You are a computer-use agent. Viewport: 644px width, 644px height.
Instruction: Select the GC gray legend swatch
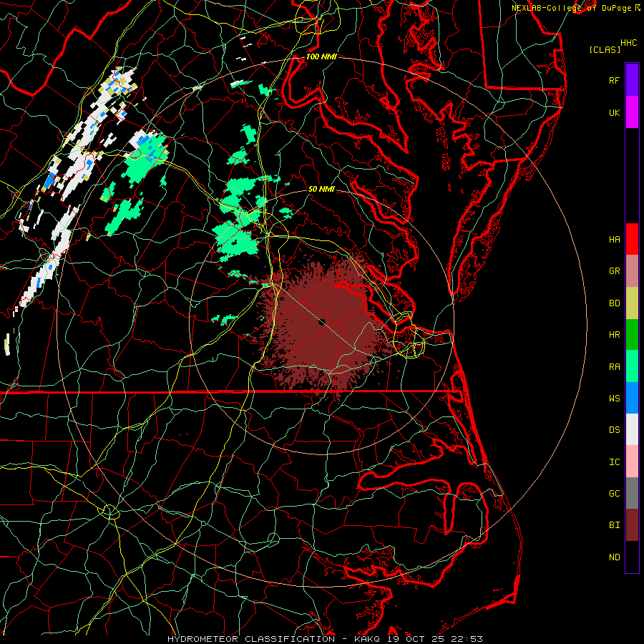[632, 493]
